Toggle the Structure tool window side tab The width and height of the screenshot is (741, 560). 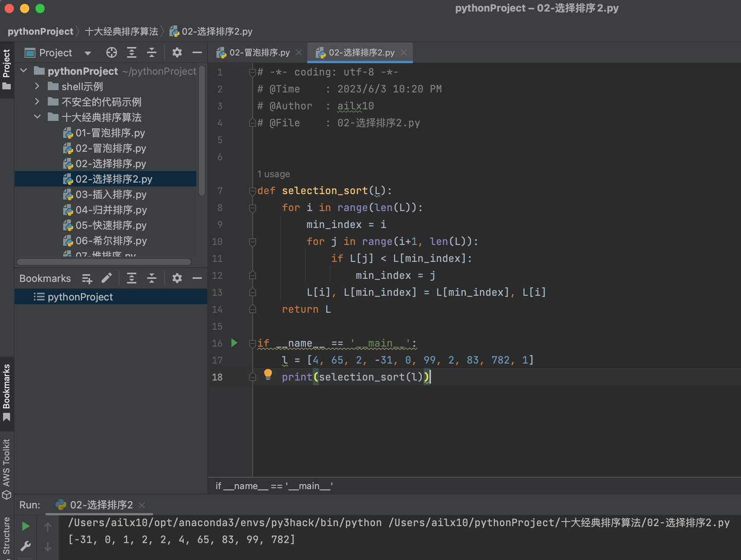[x=7, y=536]
